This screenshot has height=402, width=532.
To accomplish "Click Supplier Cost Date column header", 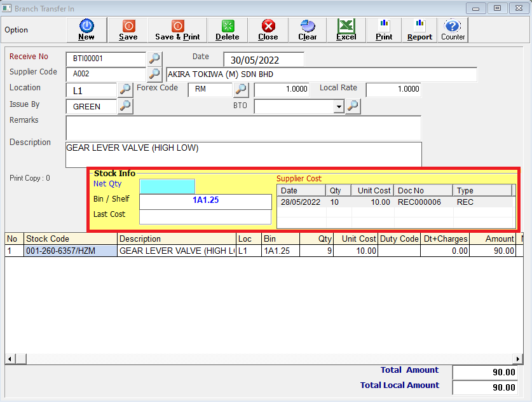I will pos(301,190).
